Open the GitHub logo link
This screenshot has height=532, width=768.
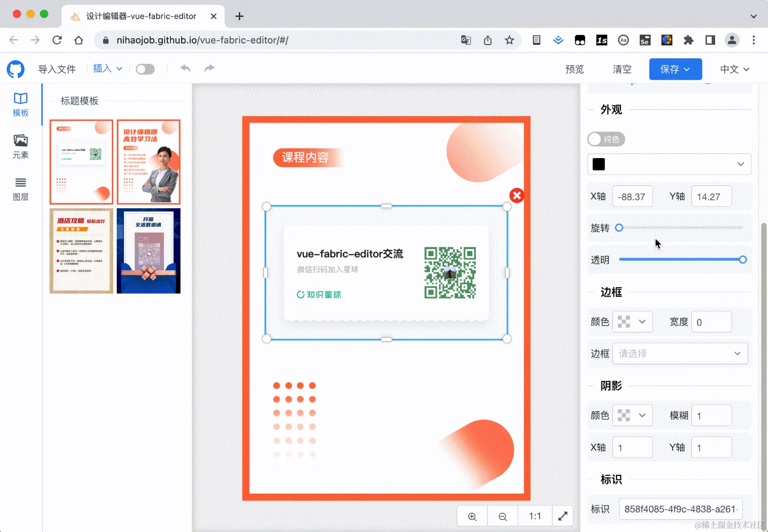coord(16,69)
